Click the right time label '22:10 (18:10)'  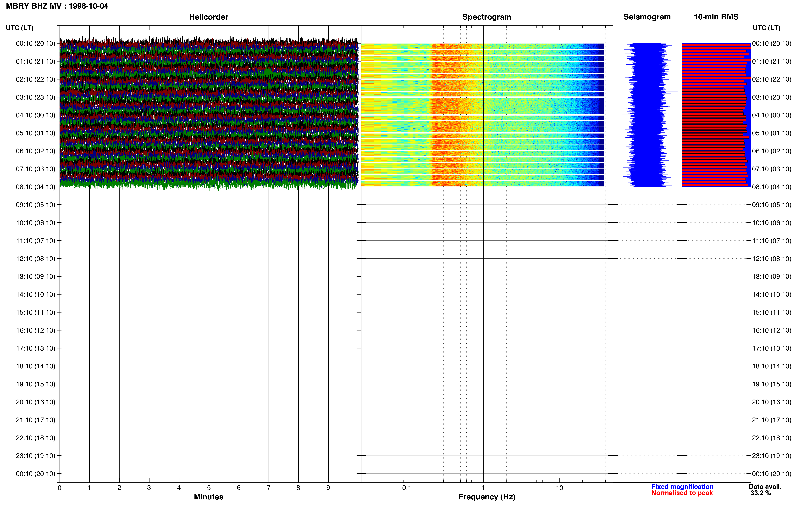(772, 438)
